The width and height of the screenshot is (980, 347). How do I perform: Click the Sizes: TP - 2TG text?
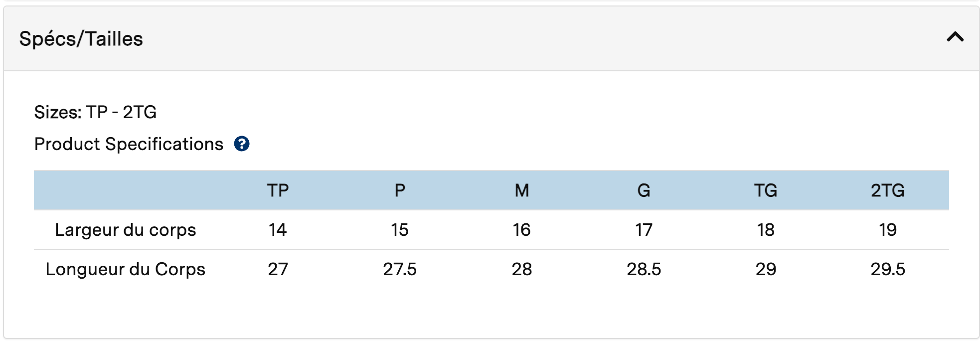coord(95,112)
